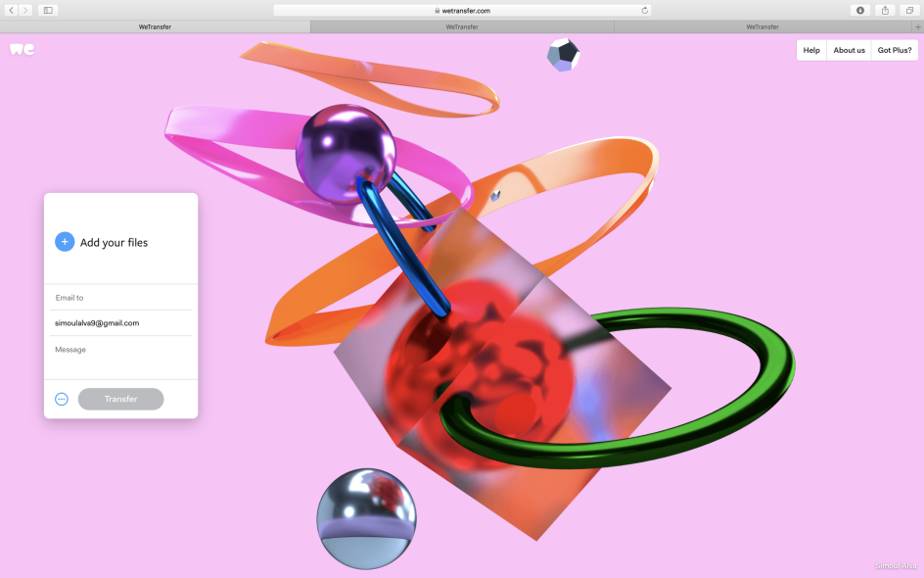Show the tab overview icon
Screen dimensions: 924x578
[x=909, y=10]
